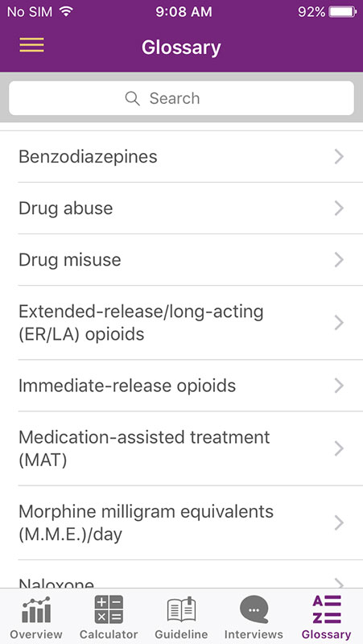Open the partially visible Naloxone entry
This screenshot has width=363, height=644.
[x=182, y=575]
